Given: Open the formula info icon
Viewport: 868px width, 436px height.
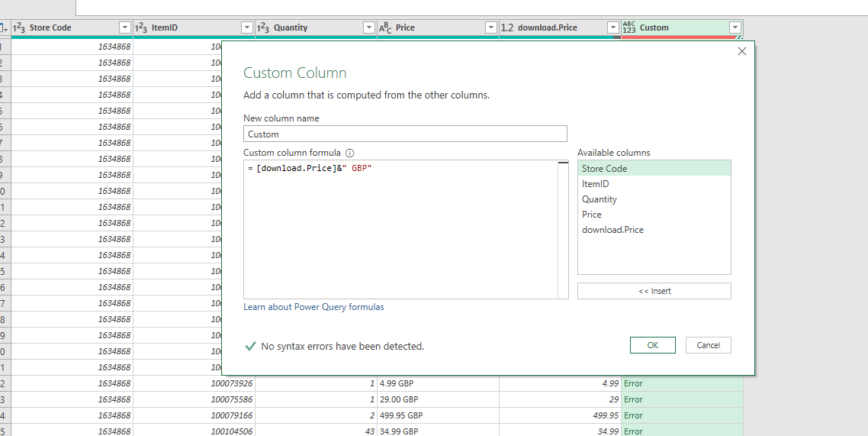Looking at the screenshot, I should click(349, 153).
